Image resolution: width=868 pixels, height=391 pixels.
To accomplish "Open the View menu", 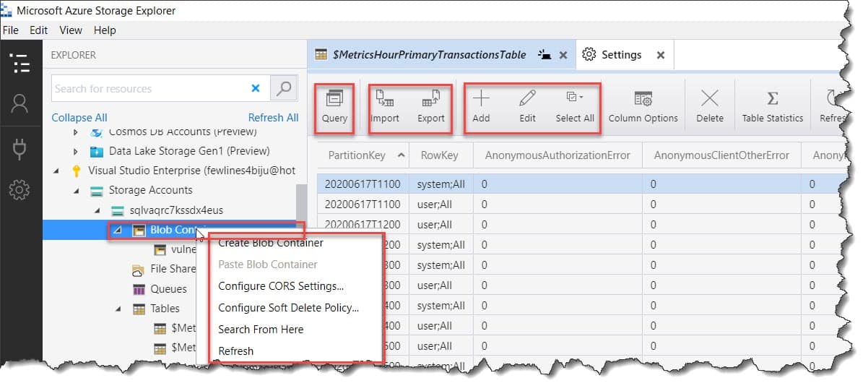I will (71, 30).
